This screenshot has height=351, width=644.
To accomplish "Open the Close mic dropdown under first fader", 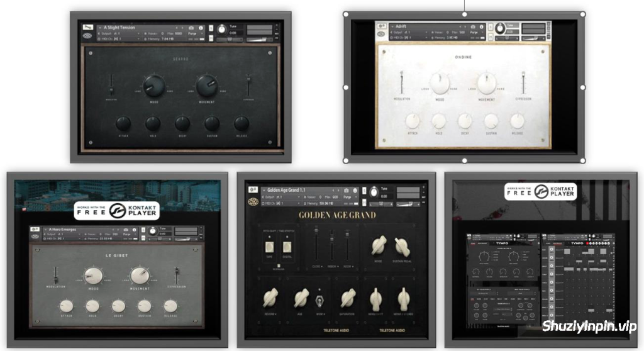I will tap(316, 266).
